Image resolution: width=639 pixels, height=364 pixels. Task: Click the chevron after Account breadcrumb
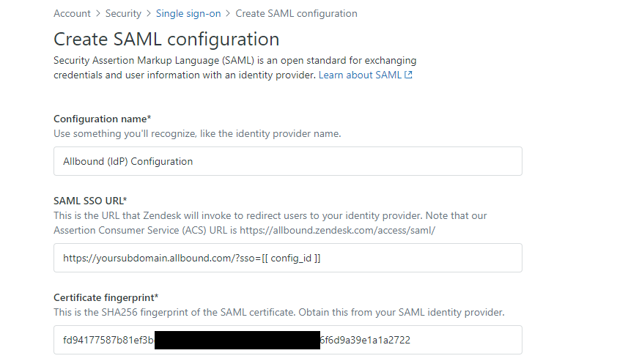click(x=98, y=13)
